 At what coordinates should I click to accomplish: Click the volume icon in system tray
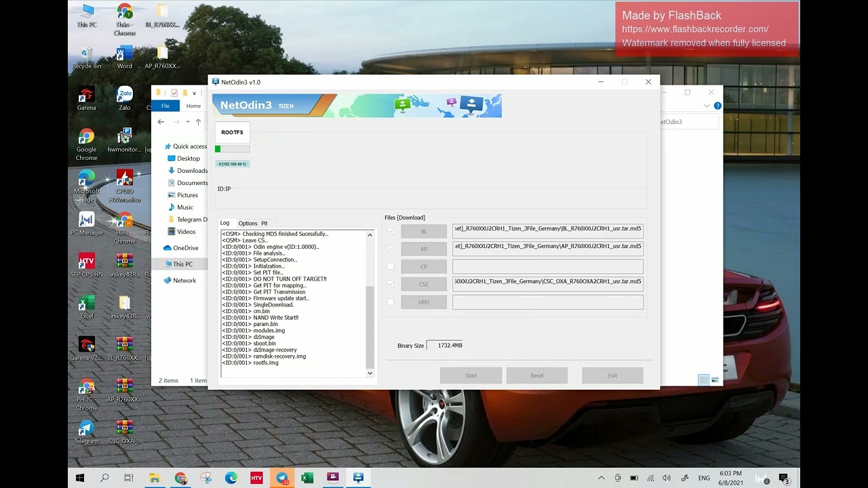click(x=667, y=478)
